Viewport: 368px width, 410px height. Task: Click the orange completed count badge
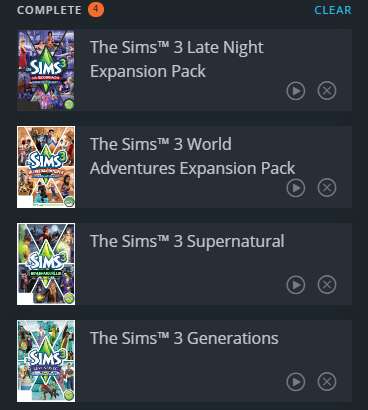[x=96, y=9]
